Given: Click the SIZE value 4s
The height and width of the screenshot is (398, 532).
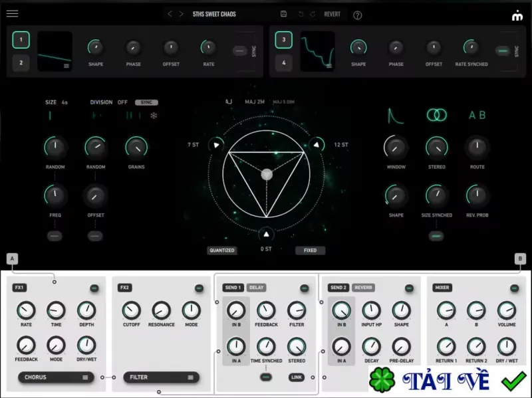Looking at the screenshot, I should (65, 102).
